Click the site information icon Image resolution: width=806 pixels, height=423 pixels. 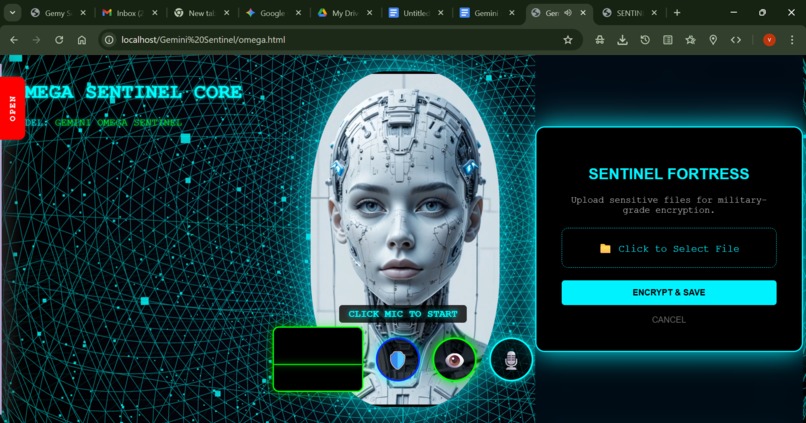(x=108, y=40)
